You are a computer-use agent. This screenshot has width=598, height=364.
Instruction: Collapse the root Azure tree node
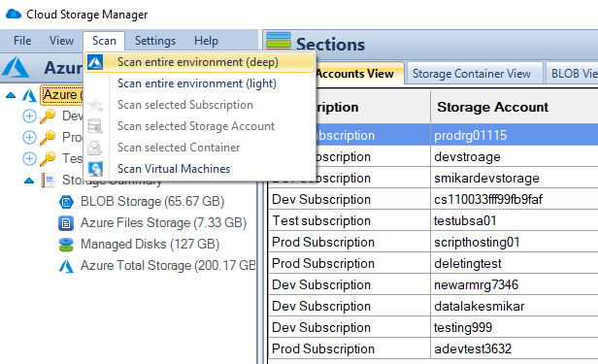pos(11,95)
